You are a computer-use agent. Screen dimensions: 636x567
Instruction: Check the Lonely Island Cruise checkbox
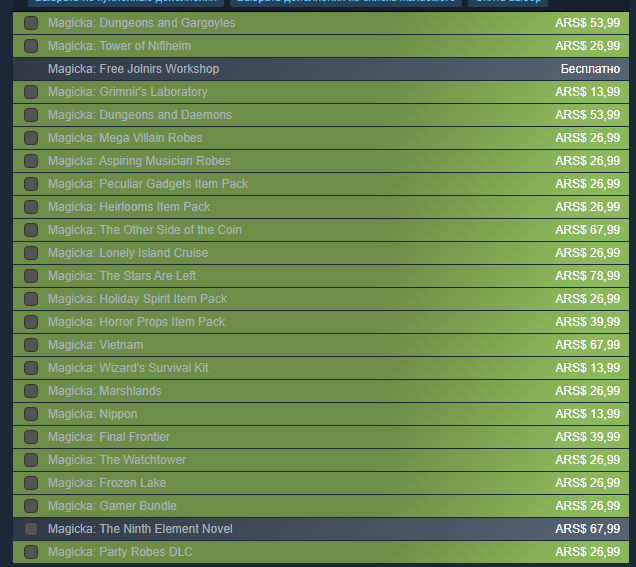(31, 253)
